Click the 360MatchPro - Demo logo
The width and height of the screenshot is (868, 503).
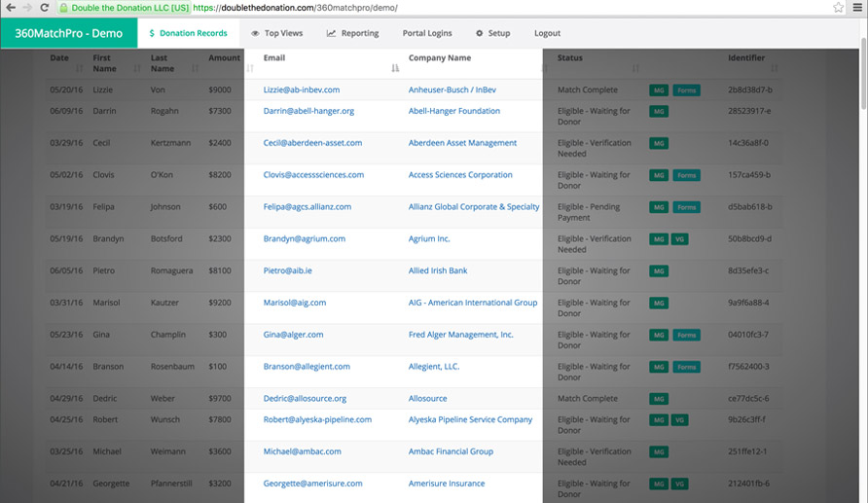[69, 33]
